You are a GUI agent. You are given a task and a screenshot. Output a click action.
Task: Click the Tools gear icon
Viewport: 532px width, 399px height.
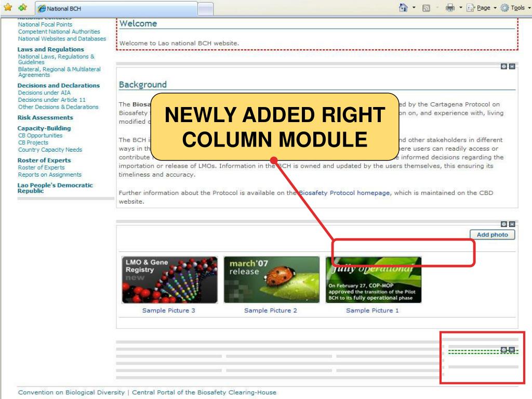505,8
